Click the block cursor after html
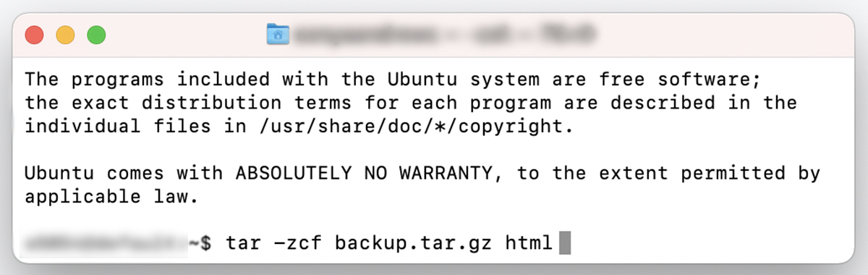The image size is (868, 275). (x=565, y=243)
